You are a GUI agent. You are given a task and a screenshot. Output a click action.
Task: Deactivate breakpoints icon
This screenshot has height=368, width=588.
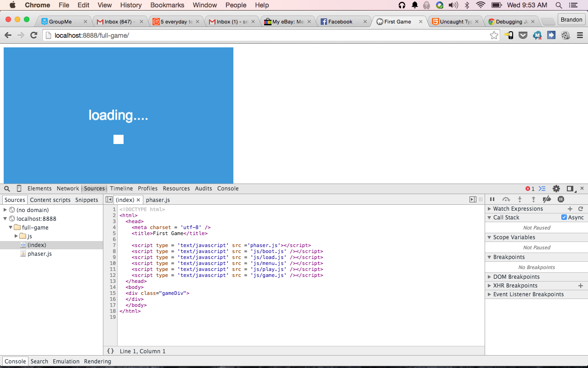547,199
